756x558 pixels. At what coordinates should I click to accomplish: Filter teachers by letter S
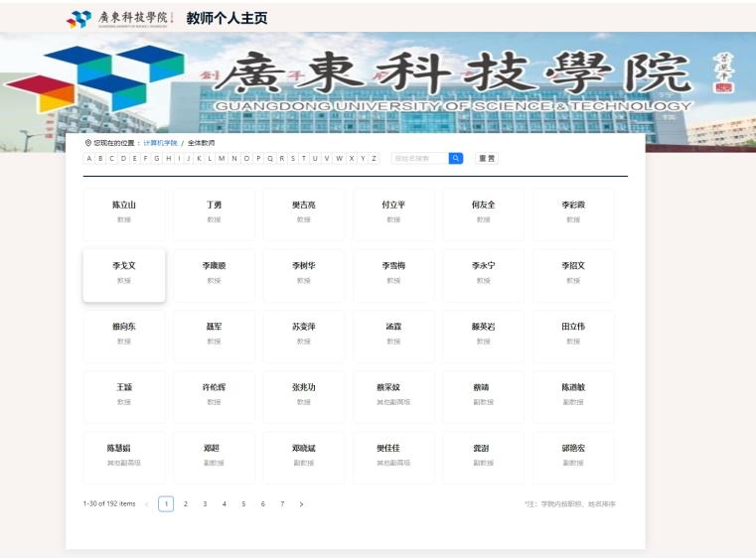[293, 158]
